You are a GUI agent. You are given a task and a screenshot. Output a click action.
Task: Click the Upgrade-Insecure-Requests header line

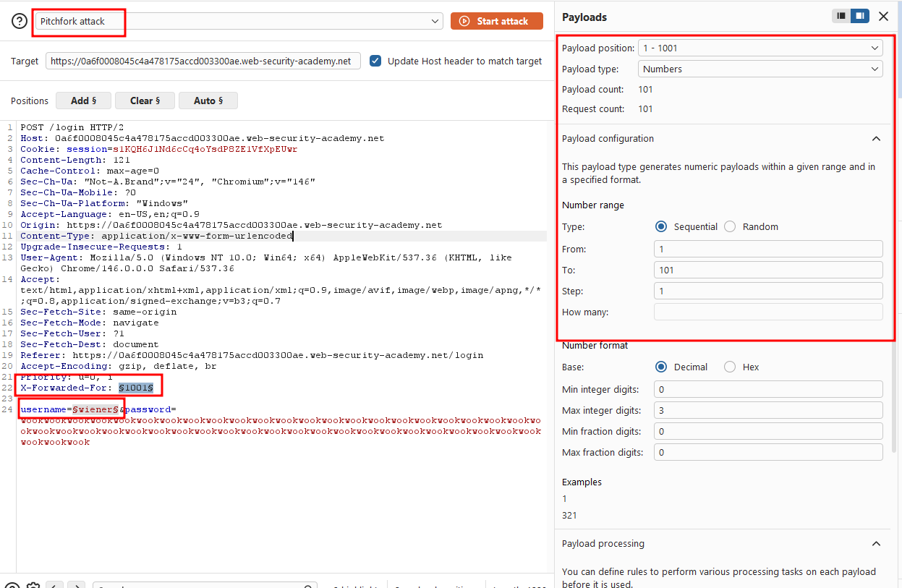pyautogui.click(x=101, y=247)
